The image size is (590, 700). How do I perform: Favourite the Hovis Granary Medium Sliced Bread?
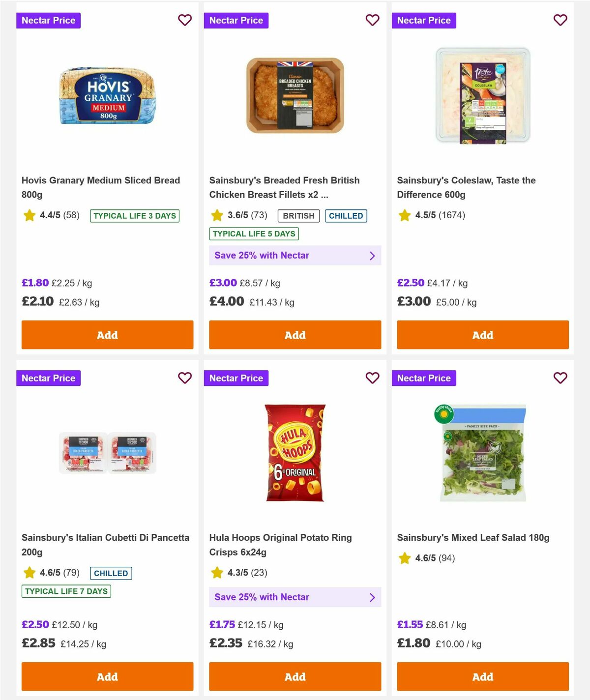[x=185, y=20]
